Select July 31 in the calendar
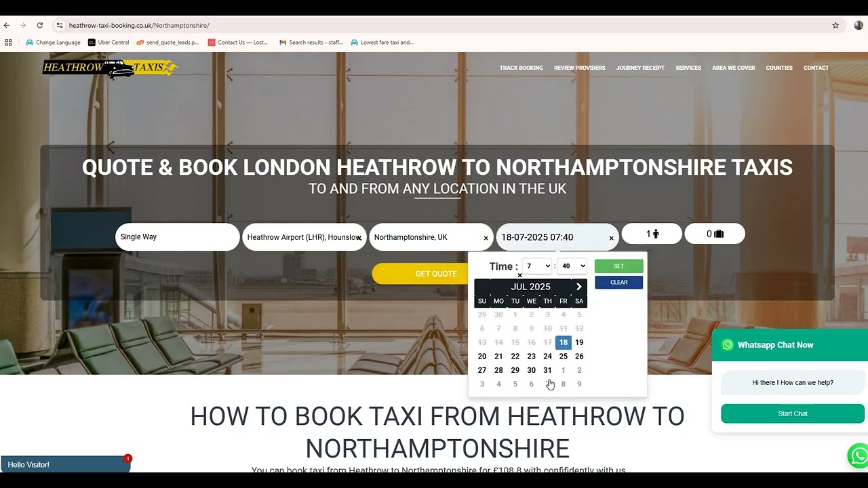This screenshot has width=868, height=488. tap(547, 370)
